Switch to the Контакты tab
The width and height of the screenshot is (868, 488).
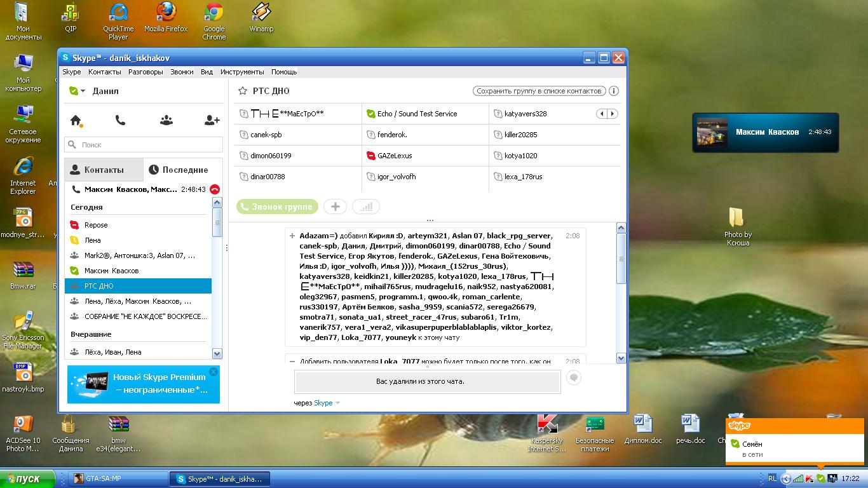104,170
